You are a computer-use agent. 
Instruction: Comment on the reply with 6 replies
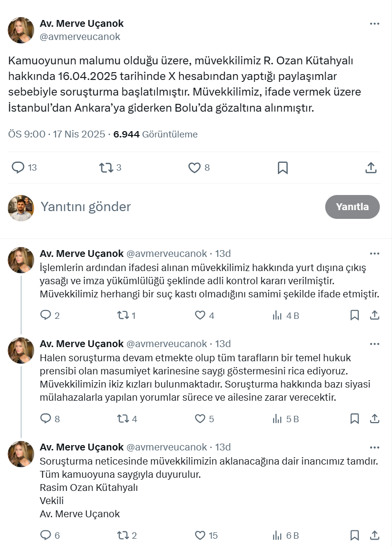click(46, 535)
